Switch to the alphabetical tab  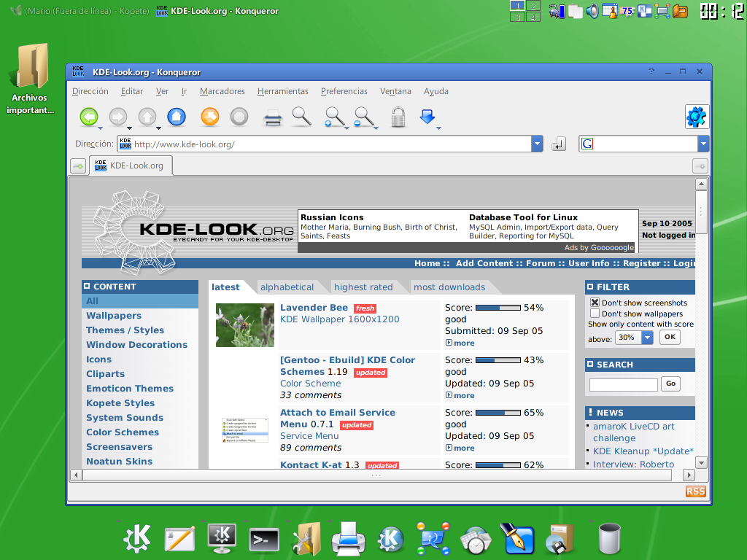tap(287, 287)
